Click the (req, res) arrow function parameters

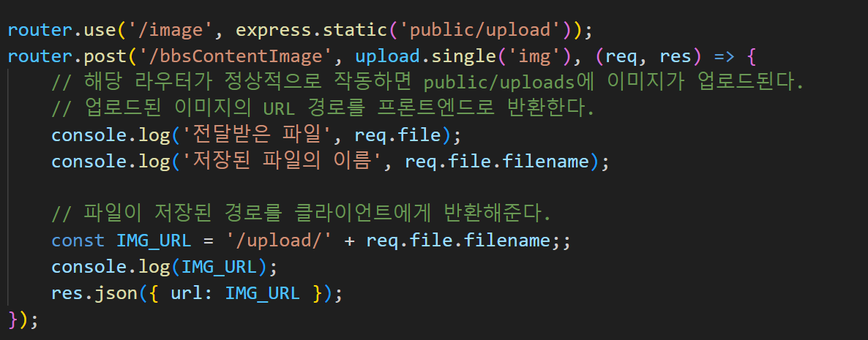tap(648, 56)
